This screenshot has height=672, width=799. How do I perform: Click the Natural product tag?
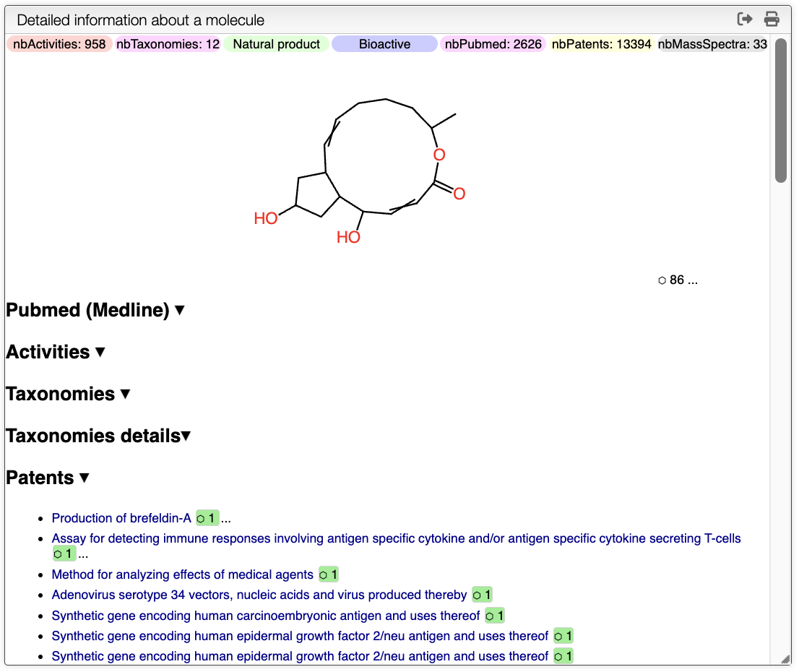[276, 44]
